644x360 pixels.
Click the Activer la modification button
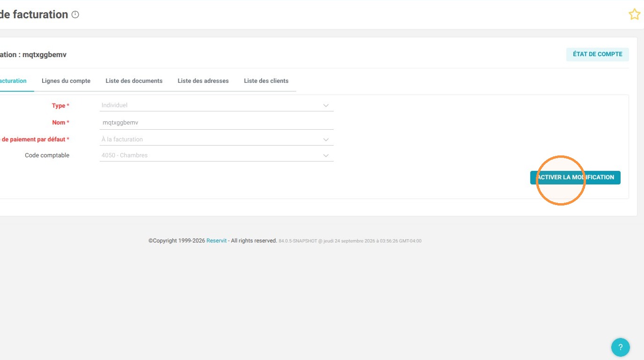(575, 177)
